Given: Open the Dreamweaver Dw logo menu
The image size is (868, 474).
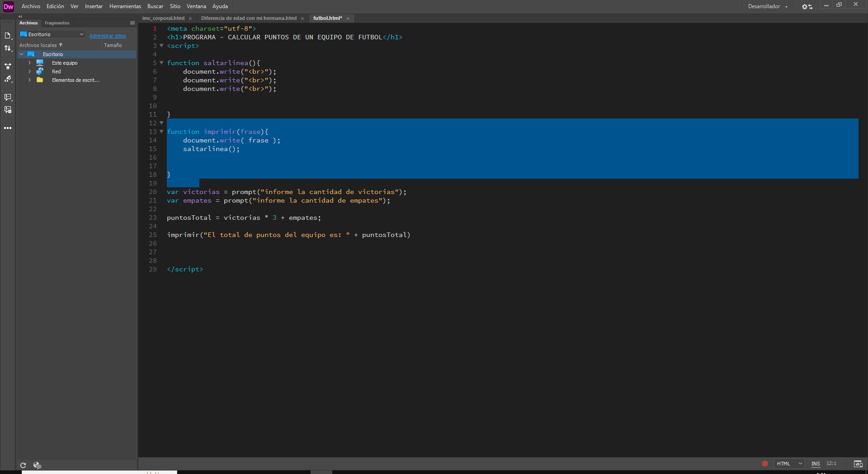Looking at the screenshot, I should [8, 6].
